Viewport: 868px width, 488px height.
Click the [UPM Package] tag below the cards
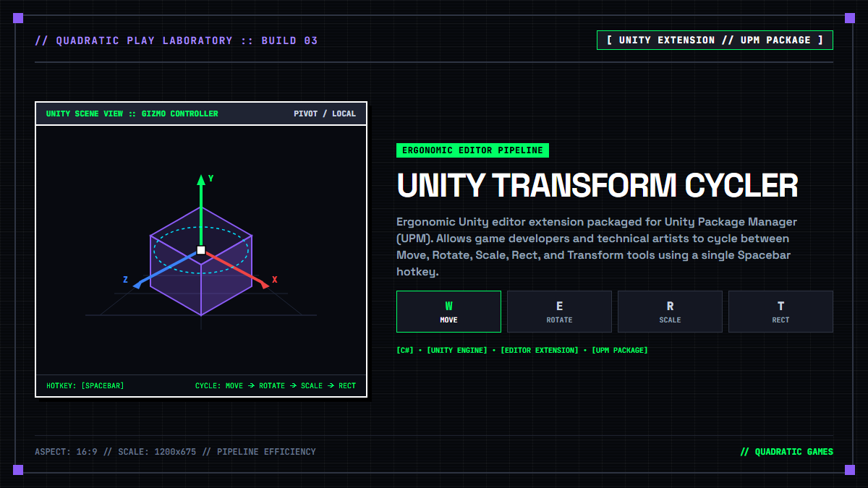pyautogui.click(x=619, y=350)
